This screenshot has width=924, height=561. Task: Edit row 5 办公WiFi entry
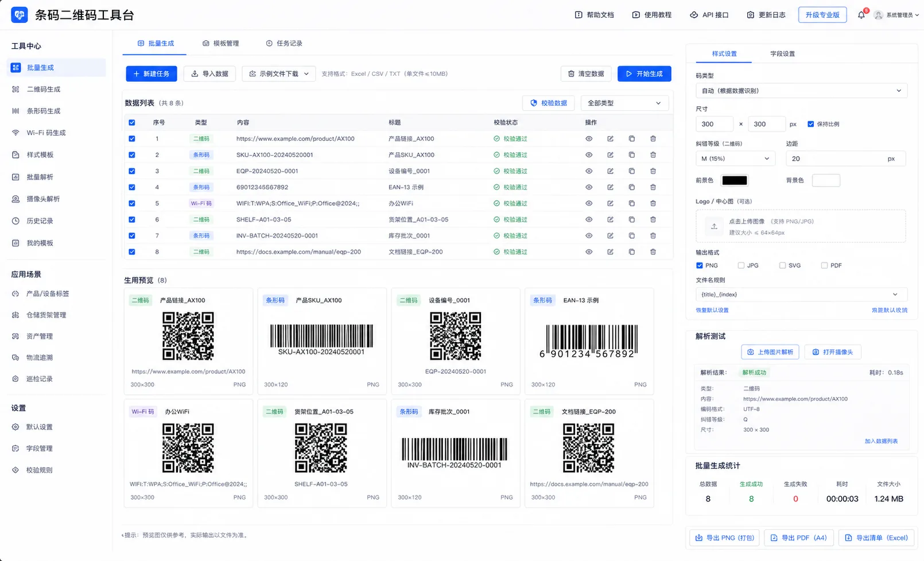tap(611, 203)
